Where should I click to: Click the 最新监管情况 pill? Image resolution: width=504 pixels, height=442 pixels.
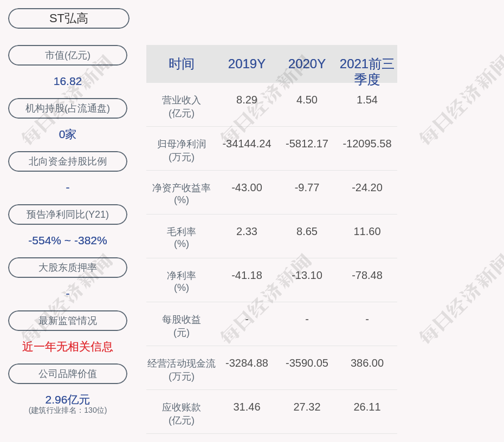[x=68, y=321]
